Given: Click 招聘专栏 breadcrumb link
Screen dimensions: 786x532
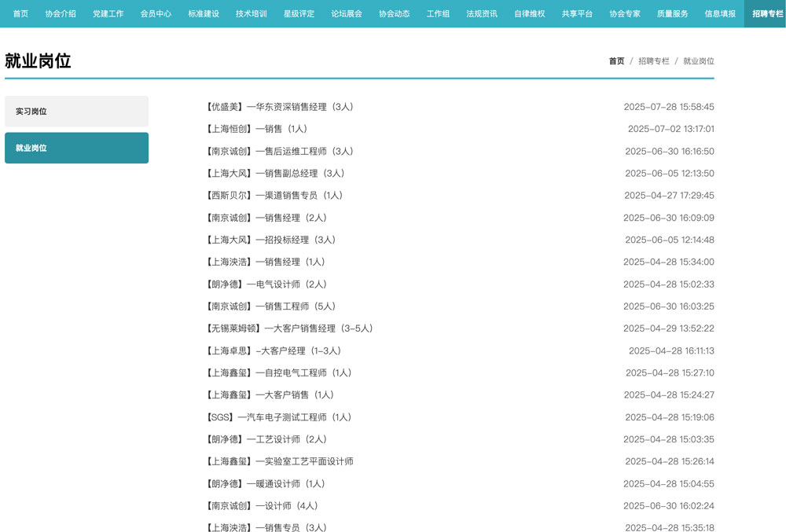Looking at the screenshot, I should pos(653,61).
